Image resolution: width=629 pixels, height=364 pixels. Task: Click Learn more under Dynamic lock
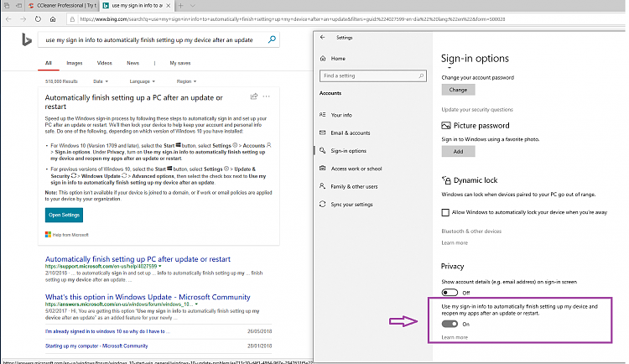pyautogui.click(x=455, y=242)
